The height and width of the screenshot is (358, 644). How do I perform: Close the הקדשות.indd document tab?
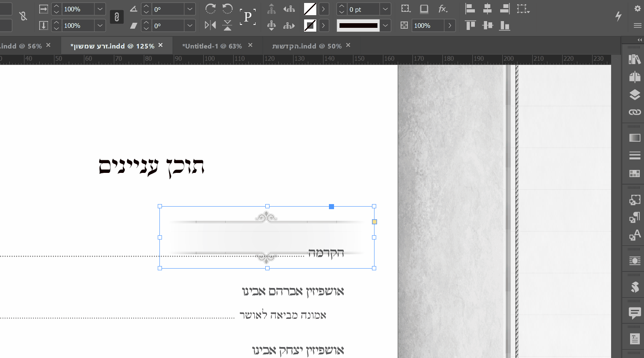point(348,45)
